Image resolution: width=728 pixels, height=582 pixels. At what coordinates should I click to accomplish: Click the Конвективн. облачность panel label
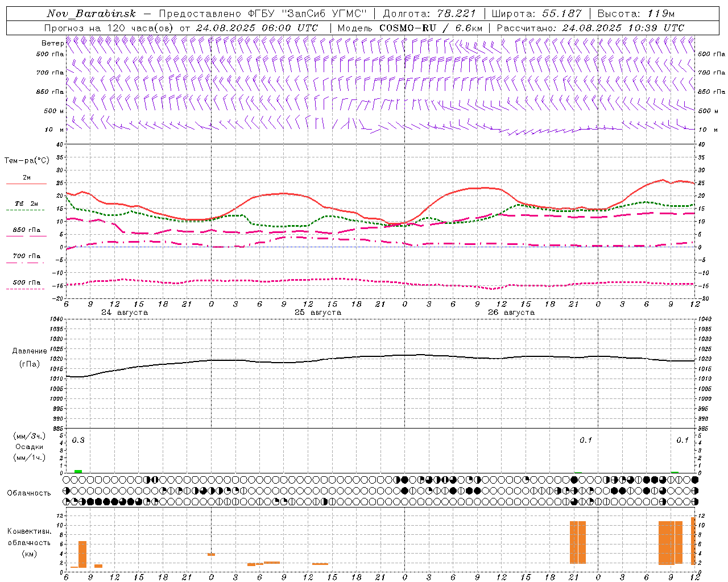click(x=29, y=542)
